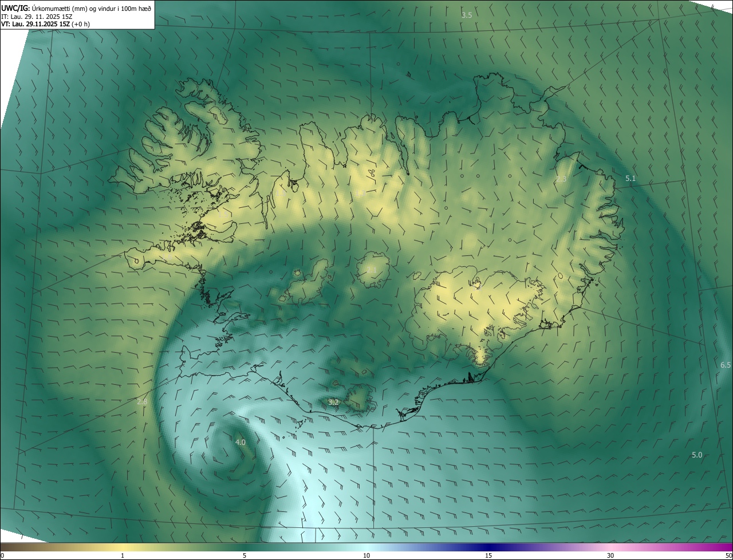Click the colour scale label 5
The width and height of the screenshot is (733, 560).
pyautogui.click(x=245, y=555)
